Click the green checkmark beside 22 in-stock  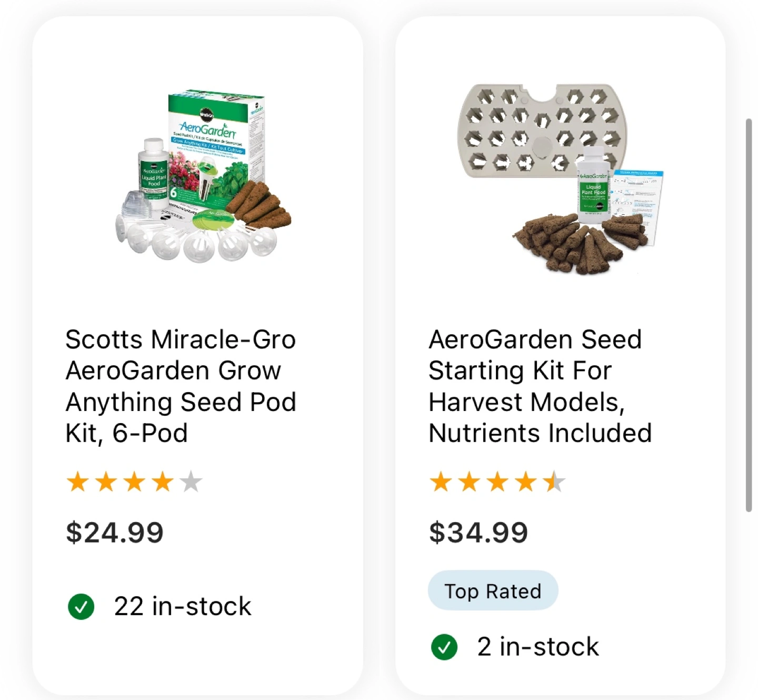[81, 606]
